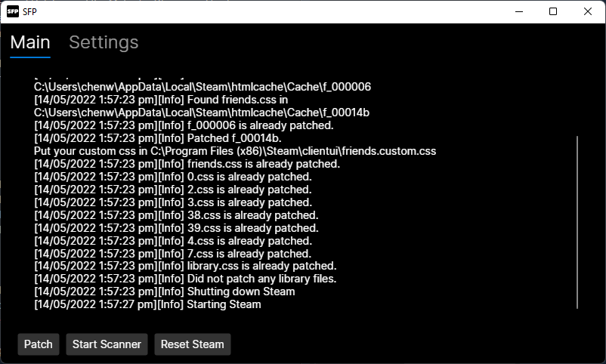Screen dimensions: 606x364
Task: Click "Did not patch any library files" line
Action: [x=185, y=279]
